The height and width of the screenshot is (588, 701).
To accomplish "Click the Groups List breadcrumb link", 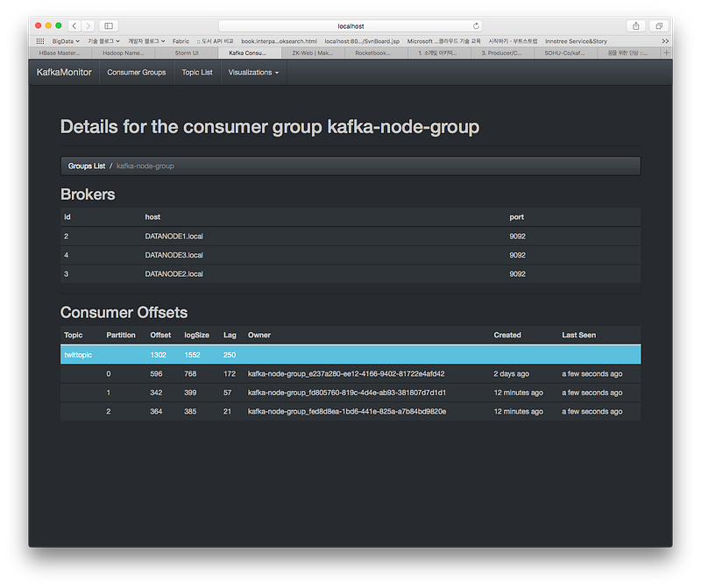I will pyautogui.click(x=86, y=166).
